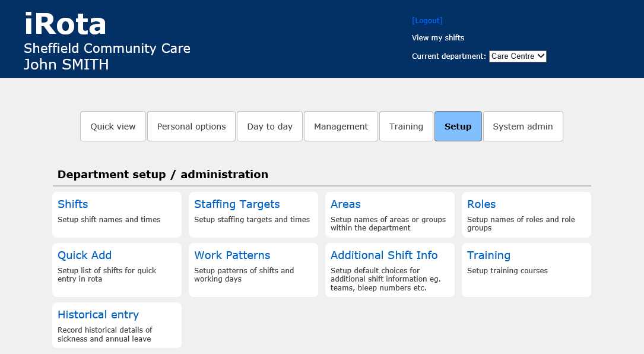Open the Current department dropdown
644x354 pixels.
click(518, 56)
